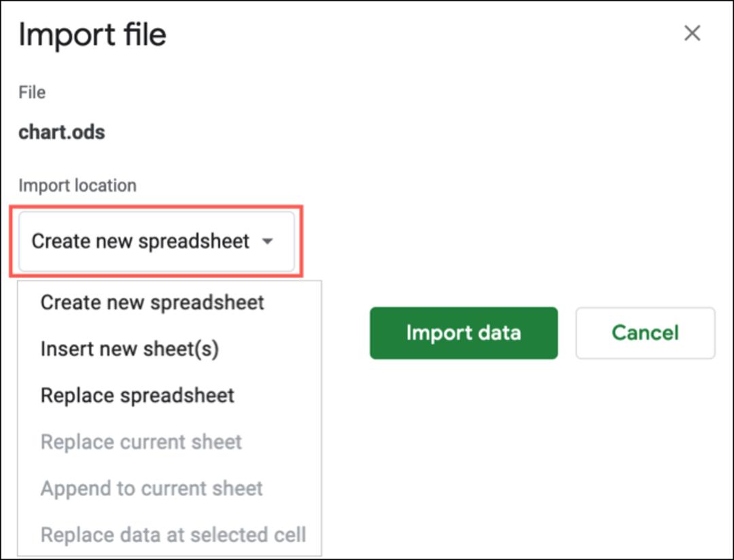734x560 pixels.
Task: Select the Insert new sheet(s) option
Action: tap(130, 349)
